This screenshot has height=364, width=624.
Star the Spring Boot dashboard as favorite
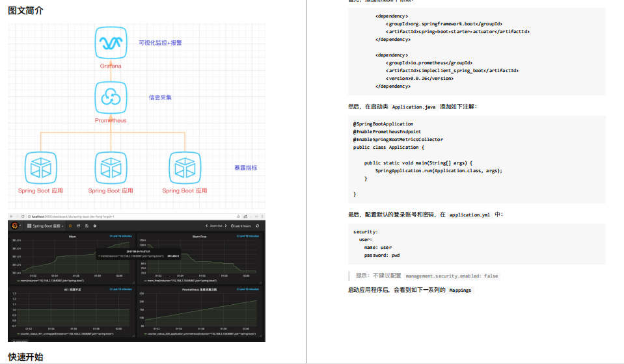pyautogui.click(x=70, y=226)
